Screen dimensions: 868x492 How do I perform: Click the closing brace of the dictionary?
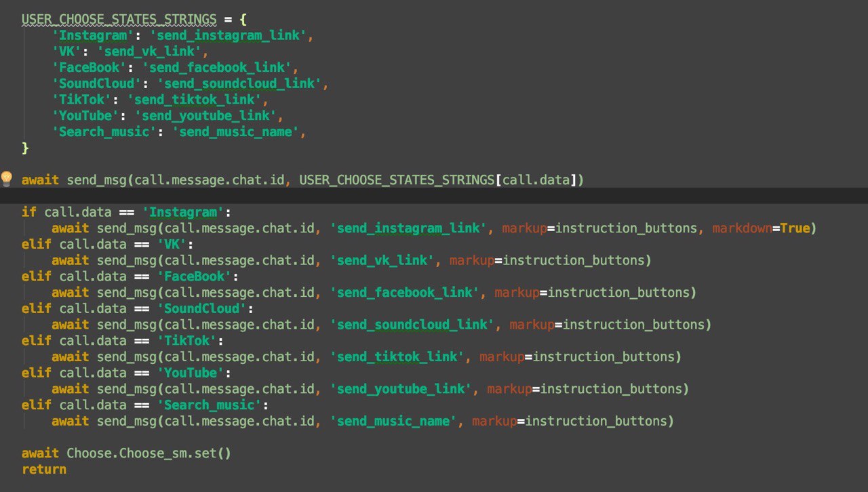tap(25, 147)
